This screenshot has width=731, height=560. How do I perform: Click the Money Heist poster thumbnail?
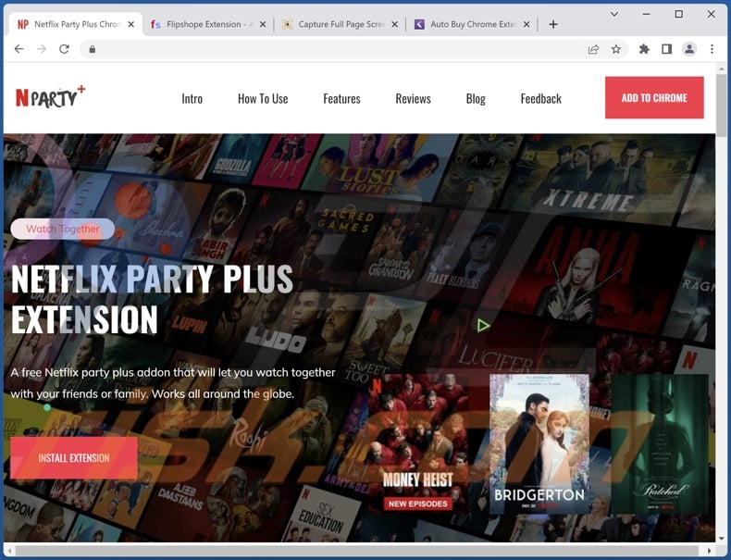tap(417, 444)
